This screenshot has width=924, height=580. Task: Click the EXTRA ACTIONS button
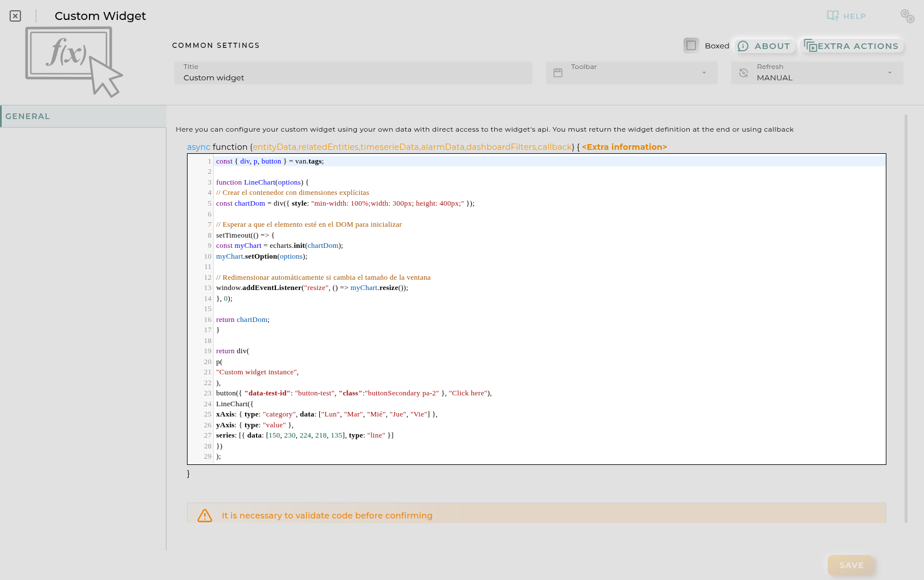pos(852,46)
